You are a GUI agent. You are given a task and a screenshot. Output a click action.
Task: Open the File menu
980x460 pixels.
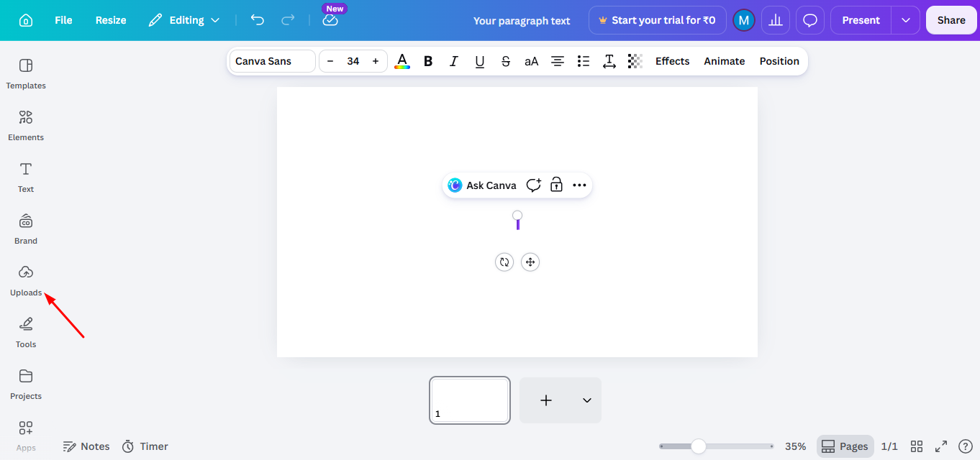tap(63, 20)
